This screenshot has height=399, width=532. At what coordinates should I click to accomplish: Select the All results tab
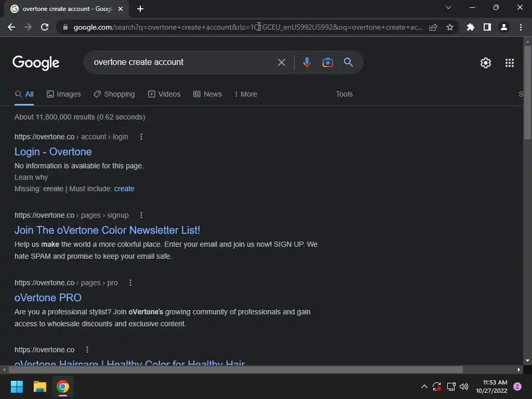[x=24, y=94]
